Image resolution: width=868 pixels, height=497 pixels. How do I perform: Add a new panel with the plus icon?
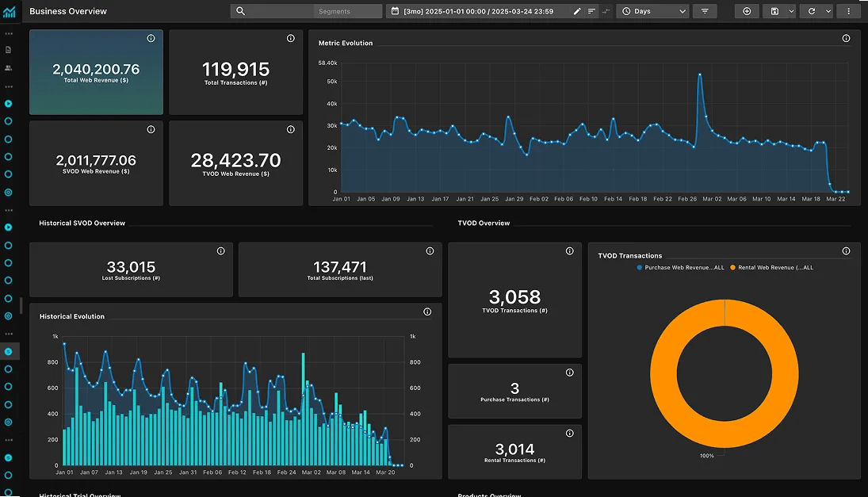(746, 11)
